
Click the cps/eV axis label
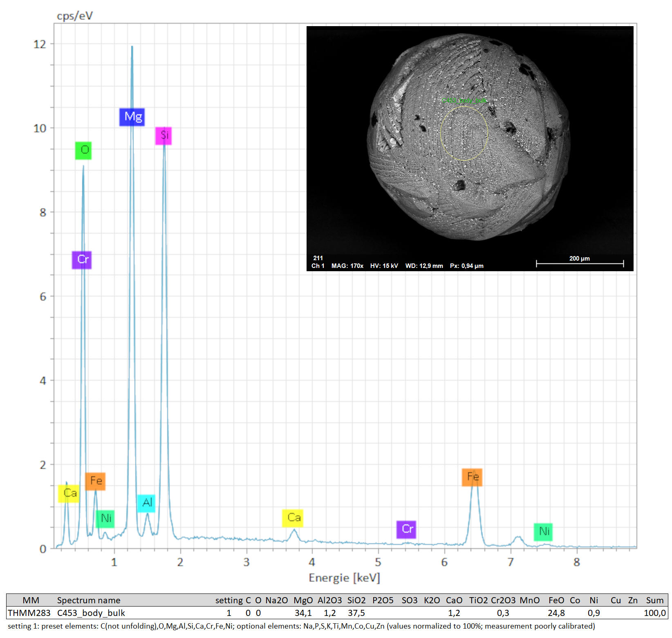[75, 16]
